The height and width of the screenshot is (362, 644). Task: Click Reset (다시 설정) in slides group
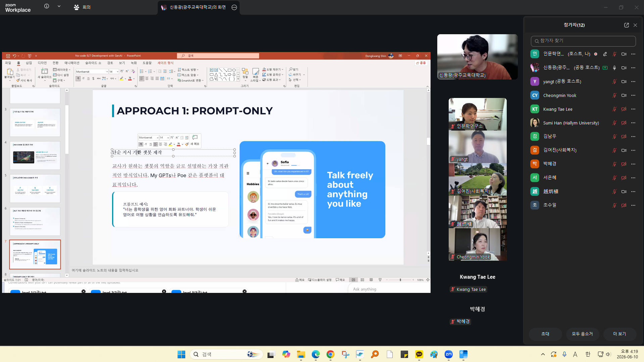(61, 75)
